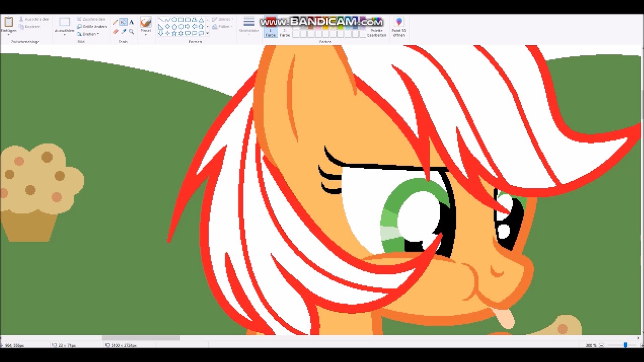Choose the Six-point star shape

point(181,33)
